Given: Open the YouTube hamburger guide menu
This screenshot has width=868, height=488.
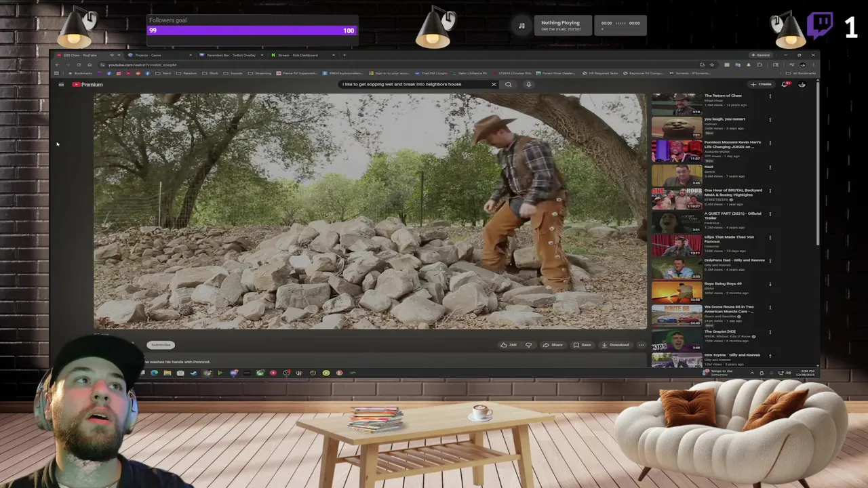Looking at the screenshot, I should [x=61, y=85].
